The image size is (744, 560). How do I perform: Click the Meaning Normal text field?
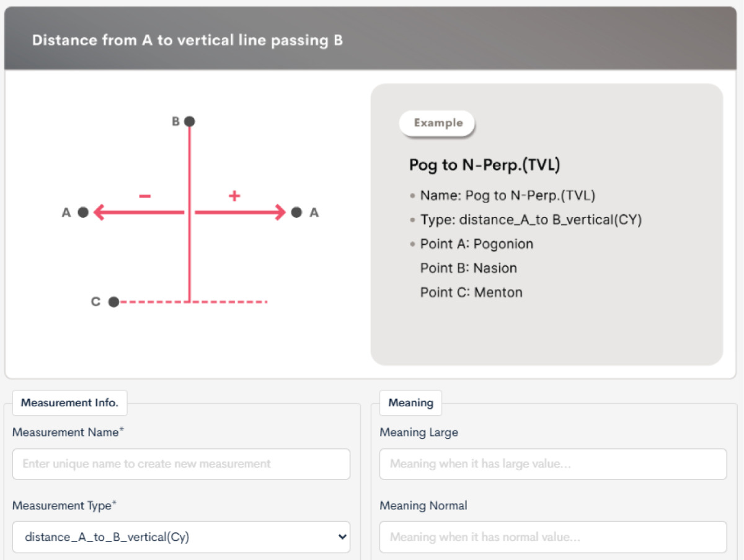click(552, 537)
